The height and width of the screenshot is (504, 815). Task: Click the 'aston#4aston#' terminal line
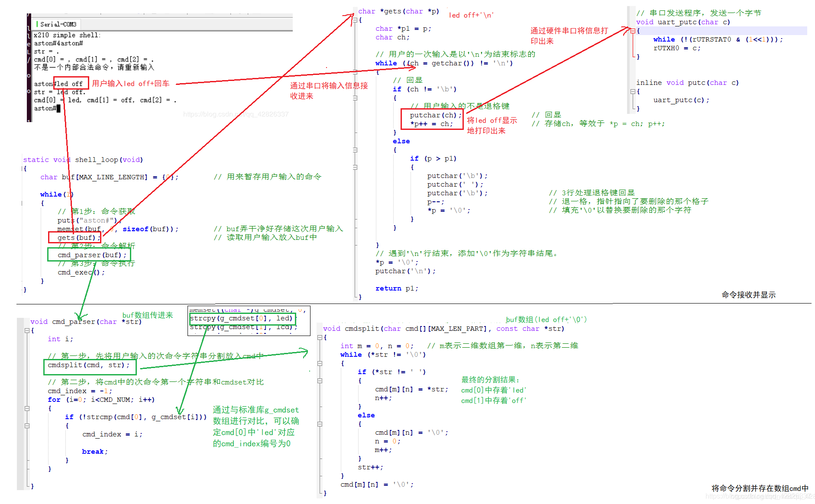point(58,43)
